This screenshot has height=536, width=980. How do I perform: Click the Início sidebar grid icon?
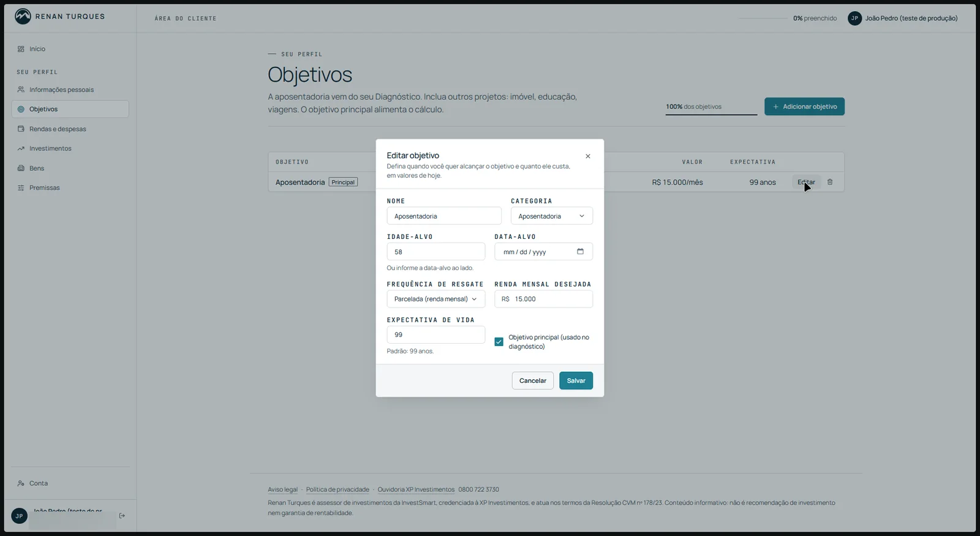(21, 49)
